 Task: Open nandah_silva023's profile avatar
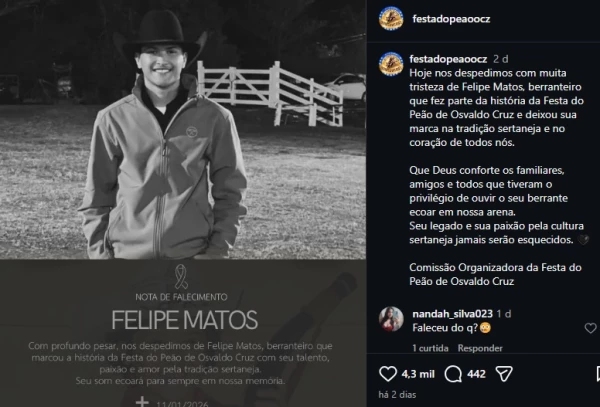391,319
